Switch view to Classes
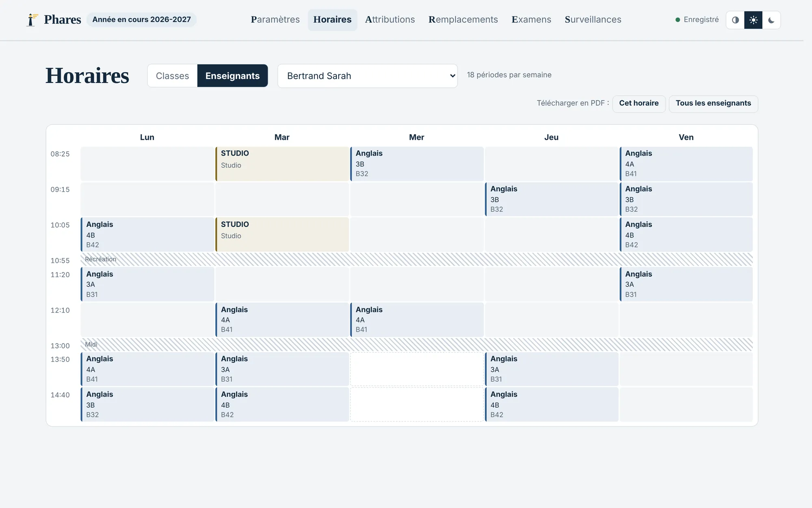Viewport: 812px width, 508px height. (x=173, y=76)
